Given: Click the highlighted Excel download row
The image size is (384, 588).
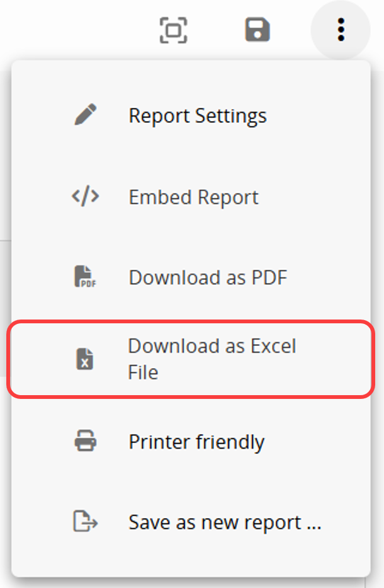Looking at the screenshot, I should (x=191, y=359).
